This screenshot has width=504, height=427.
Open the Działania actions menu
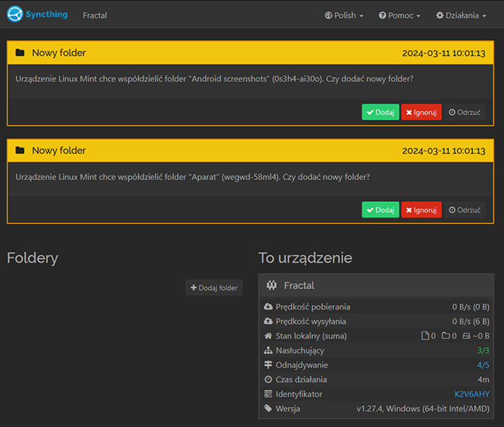(x=461, y=15)
